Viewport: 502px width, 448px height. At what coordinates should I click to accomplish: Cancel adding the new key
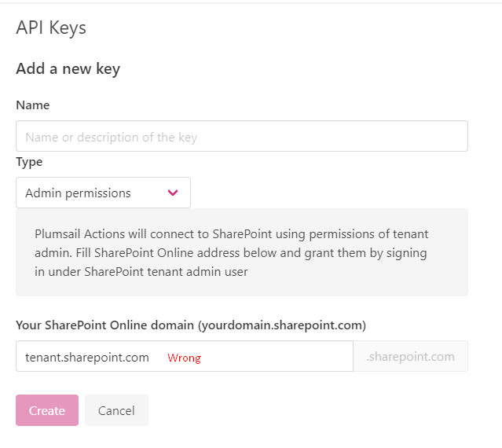click(116, 410)
